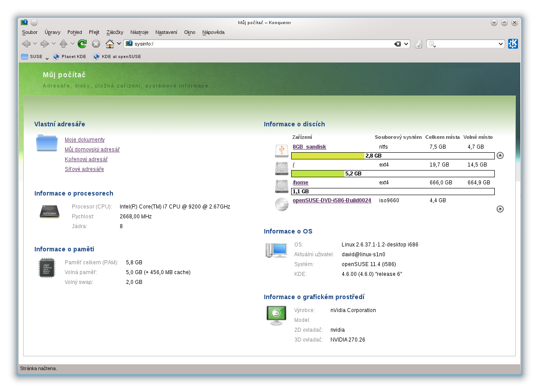Go to the Home location
Image resolution: width=539 pixels, height=392 pixels.
click(x=110, y=44)
